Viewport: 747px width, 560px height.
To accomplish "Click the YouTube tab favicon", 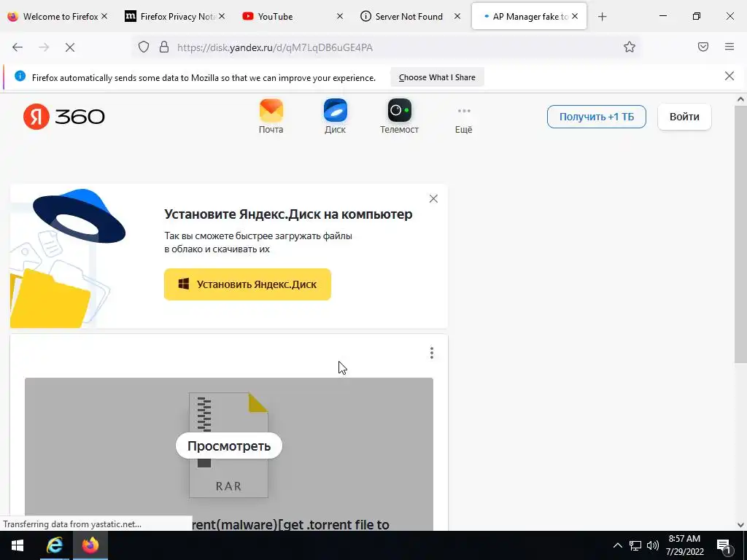I will point(248,16).
